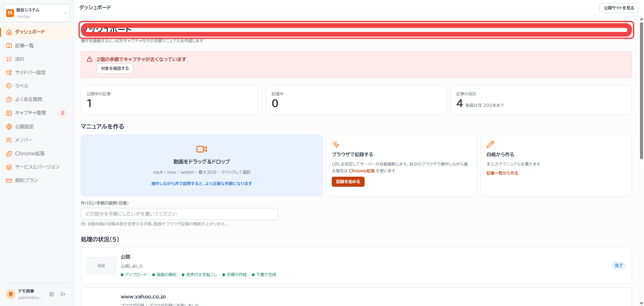Click the warning triangle icon in alert
The height and width of the screenshot is (306, 644).
90,59
